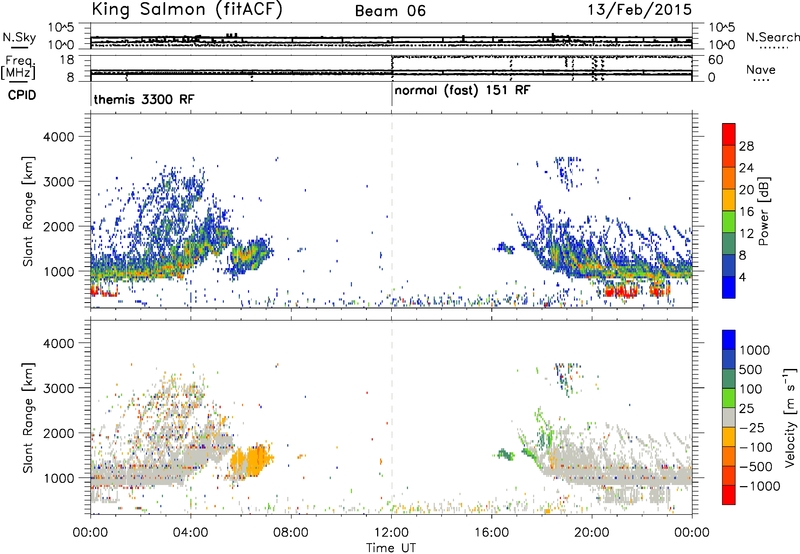The image size is (800, 554).
Task: Select the "4000" tick on Power panel axis
Action: click(58, 137)
